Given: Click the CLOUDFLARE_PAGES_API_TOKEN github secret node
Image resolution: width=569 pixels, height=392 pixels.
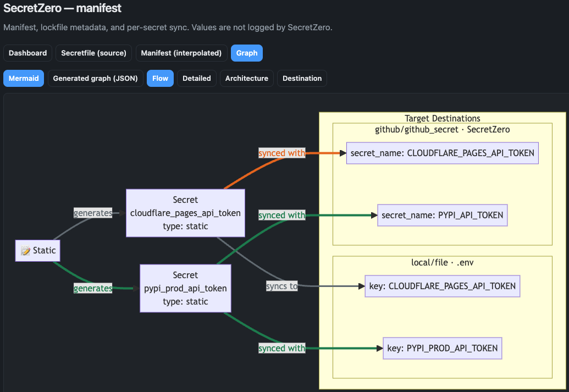Looking at the screenshot, I should tap(442, 153).
